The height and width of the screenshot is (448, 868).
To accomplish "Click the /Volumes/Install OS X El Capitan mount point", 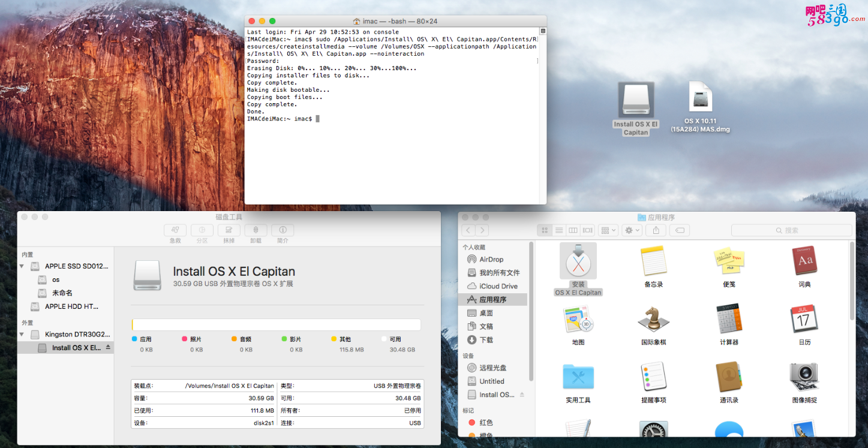I will pyautogui.click(x=229, y=386).
